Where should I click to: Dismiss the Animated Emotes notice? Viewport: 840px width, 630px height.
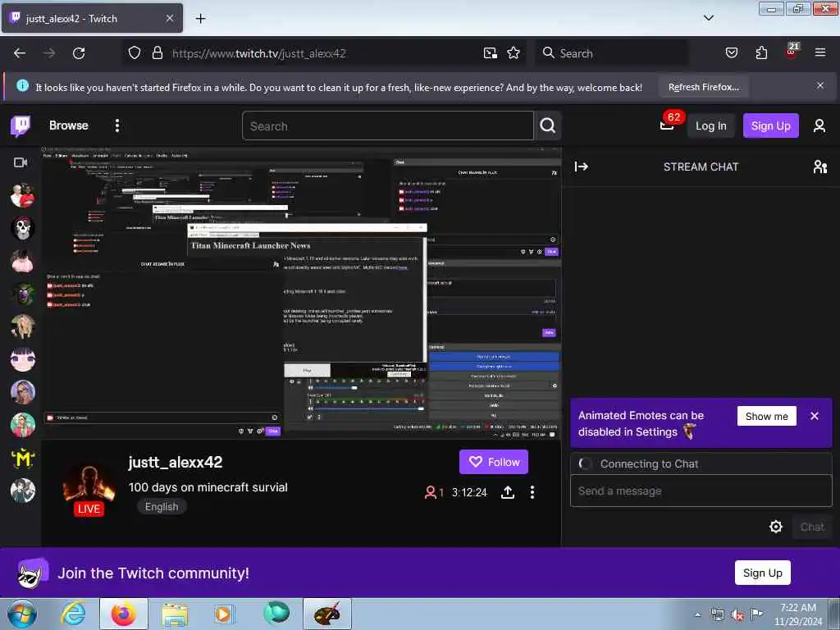pos(815,416)
